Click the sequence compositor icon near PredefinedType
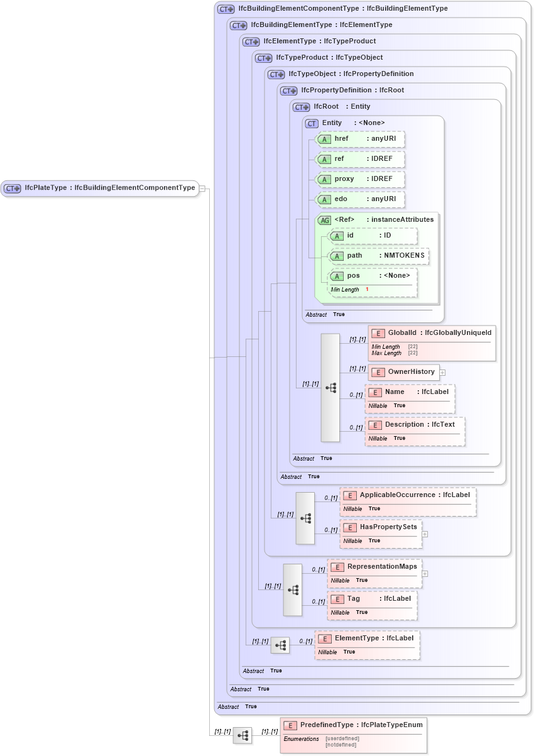Viewport: 534px width, 756px height. (242, 735)
